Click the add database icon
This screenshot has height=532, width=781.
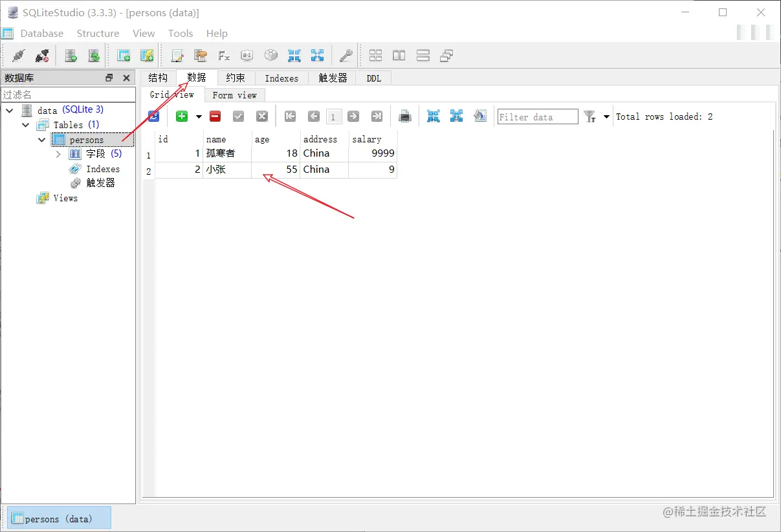[x=71, y=56]
